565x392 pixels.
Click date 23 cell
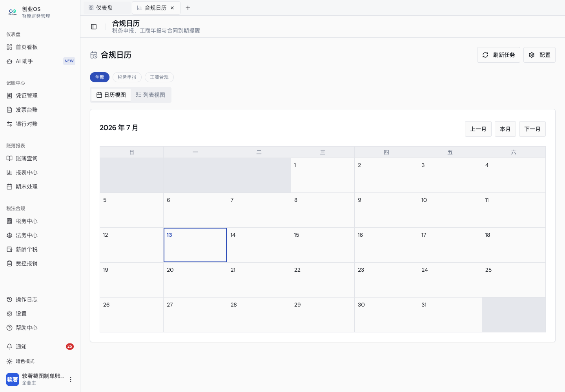click(386, 280)
